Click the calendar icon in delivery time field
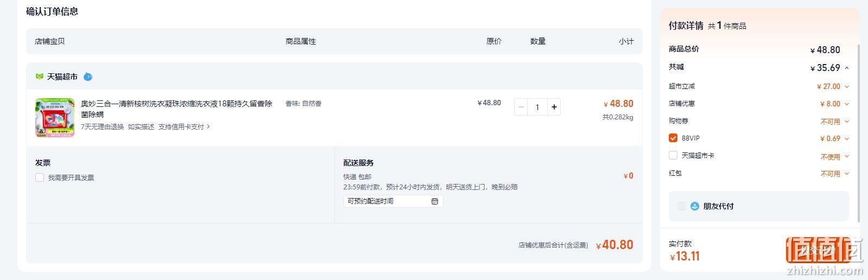 [x=435, y=201]
